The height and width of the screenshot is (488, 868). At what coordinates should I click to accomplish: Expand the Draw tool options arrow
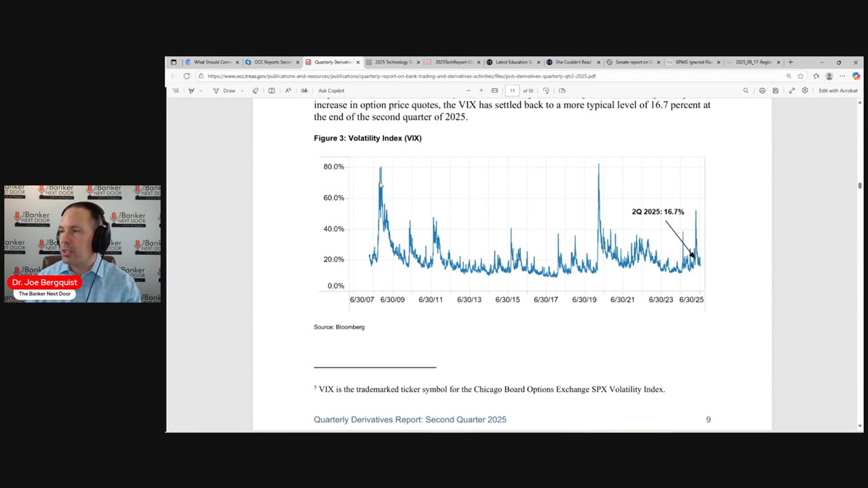pos(242,90)
